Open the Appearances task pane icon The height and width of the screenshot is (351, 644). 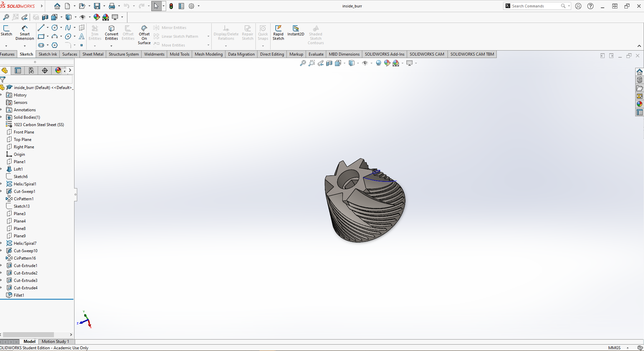point(639,104)
